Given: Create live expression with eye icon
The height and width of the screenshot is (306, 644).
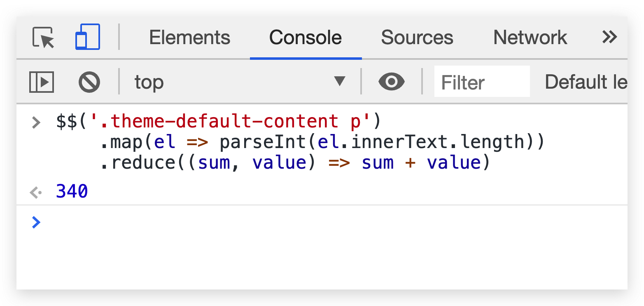Looking at the screenshot, I should (392, 82).
